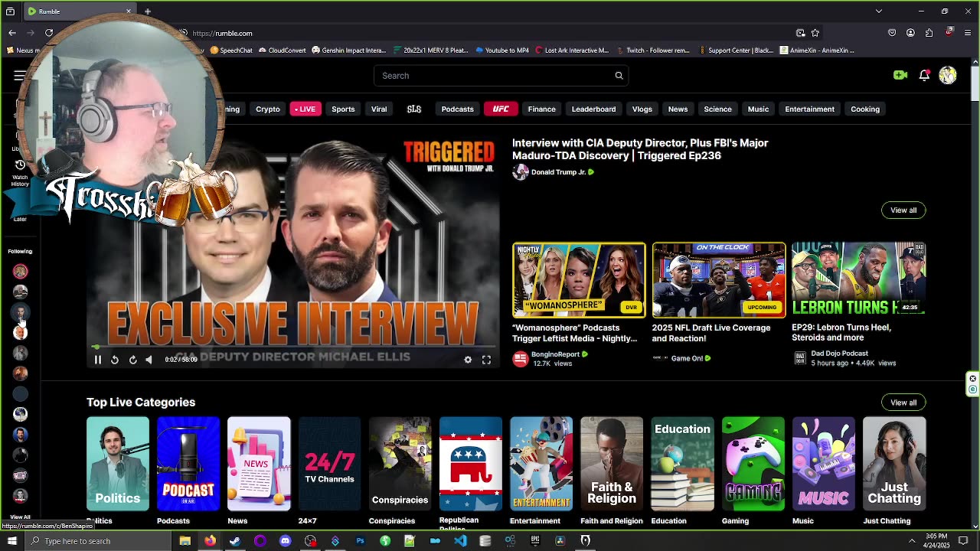The width and height of the screenshot is (980, 551).
Task: Open the Cooking category chip
Action: (865, 109)
